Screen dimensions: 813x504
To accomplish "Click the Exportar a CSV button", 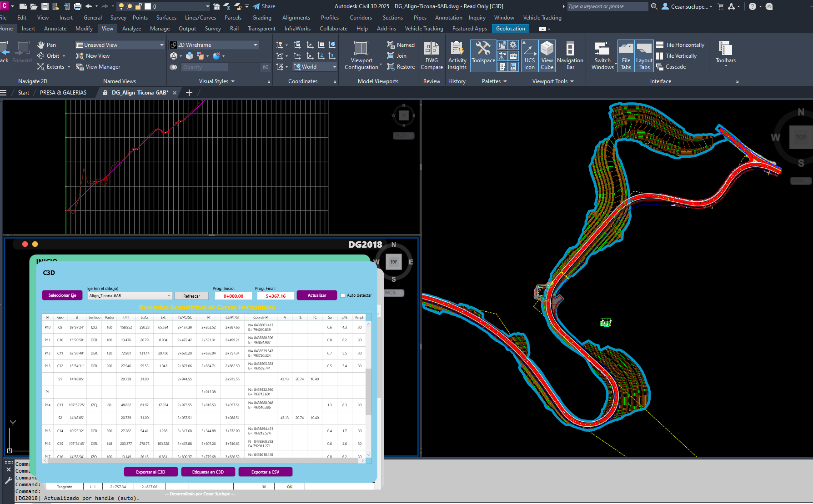I will (265, 472).
